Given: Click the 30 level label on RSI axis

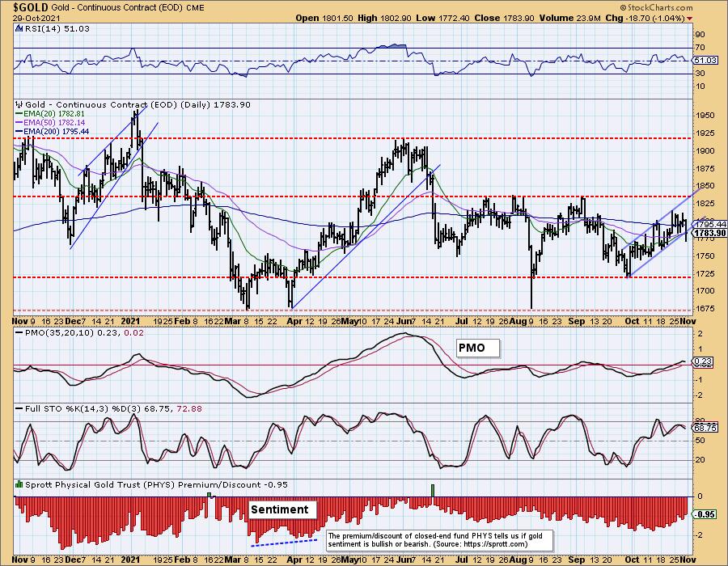Looking at the screenshot, I should (x=700, y=74).
